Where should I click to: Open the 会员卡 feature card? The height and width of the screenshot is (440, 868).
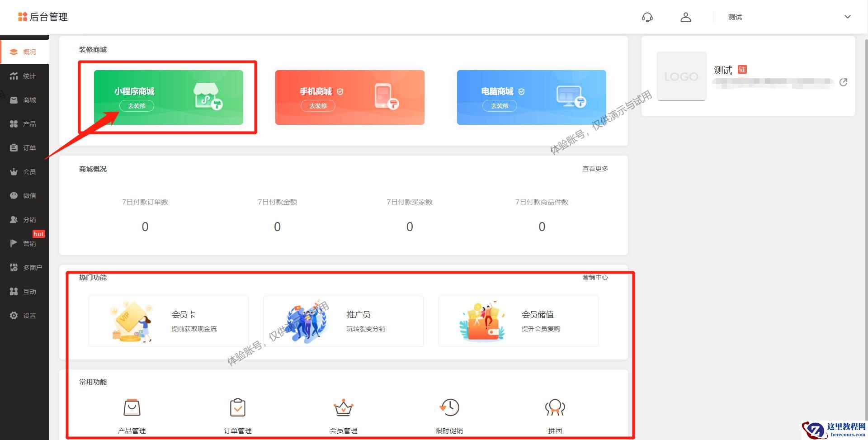point(169,321)
